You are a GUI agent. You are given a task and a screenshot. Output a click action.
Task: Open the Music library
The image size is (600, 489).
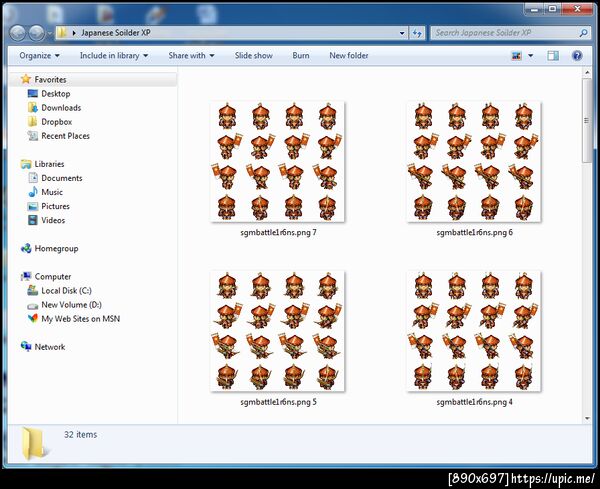coord(52,192)
